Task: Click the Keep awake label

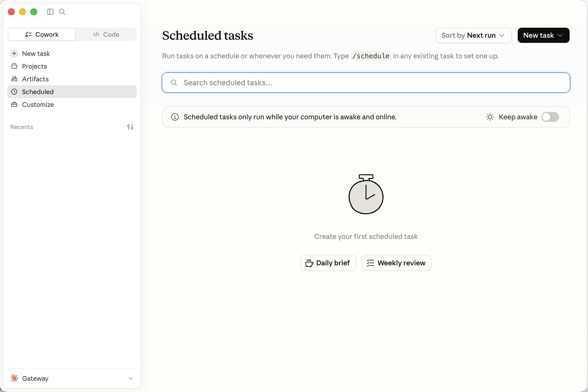Action: 518,117
